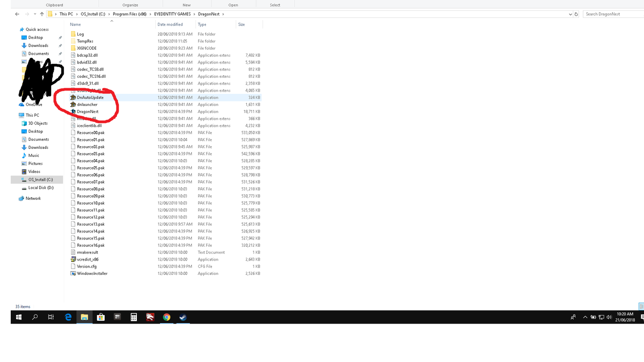
Task: Click the dnlauncher application icon
Action: tap(73, 105)
